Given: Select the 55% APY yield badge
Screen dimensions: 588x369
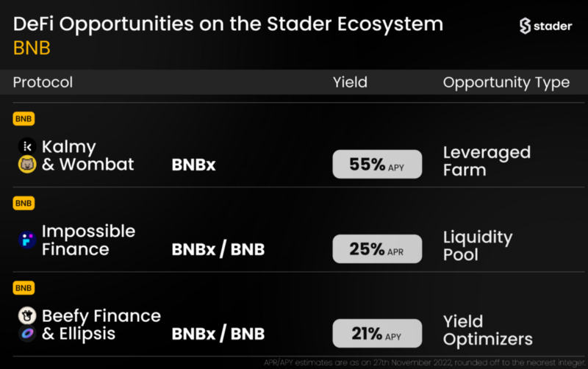Looking at the screenshot, I should 377,164.
